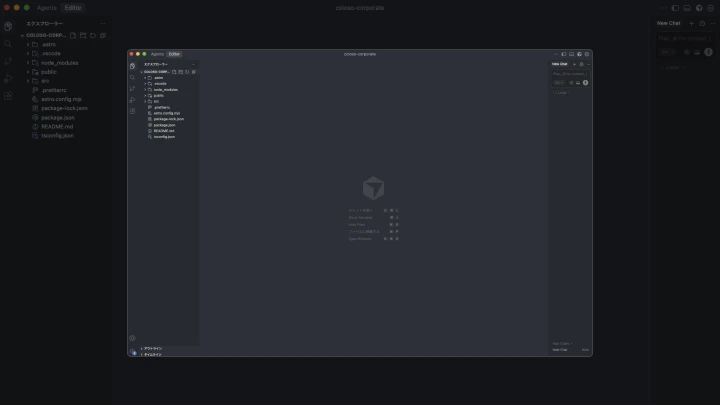This screenshot has height=405, width=720.
Task: Open agent mode dropdown in front window chat input
Action: coord(559,83)
